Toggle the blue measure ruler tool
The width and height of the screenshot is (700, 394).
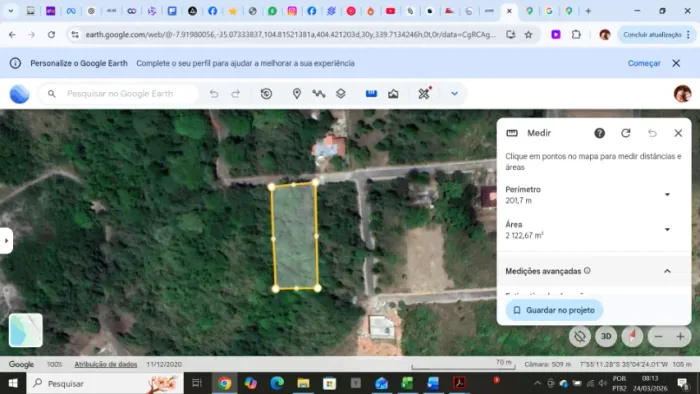(371, 94)
